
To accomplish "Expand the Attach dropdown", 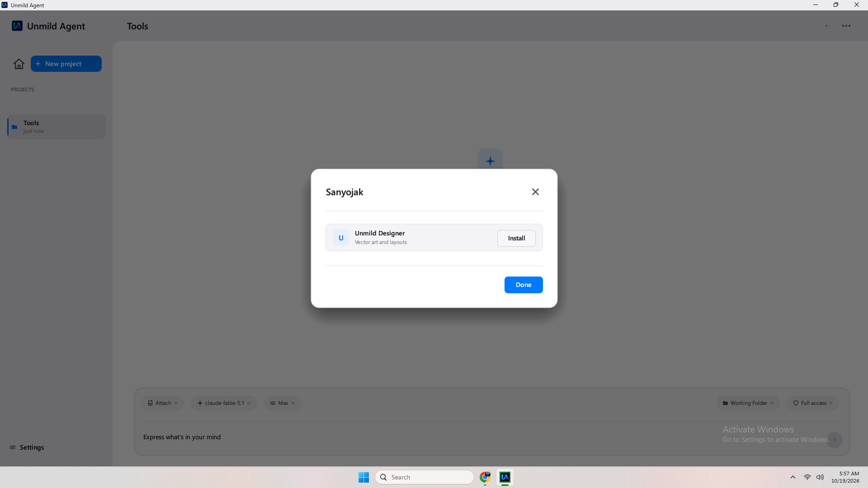I will pyautogui.click(x=163, y=403).
